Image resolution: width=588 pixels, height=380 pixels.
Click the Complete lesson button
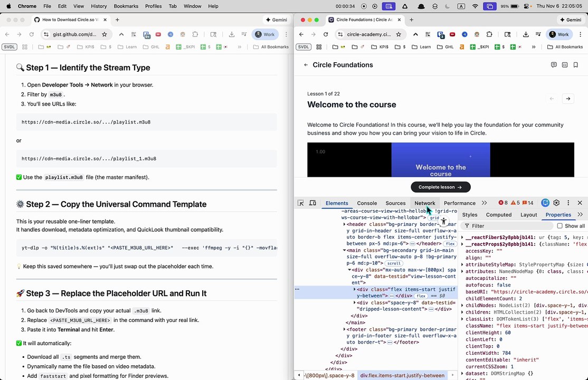[440, 187]
